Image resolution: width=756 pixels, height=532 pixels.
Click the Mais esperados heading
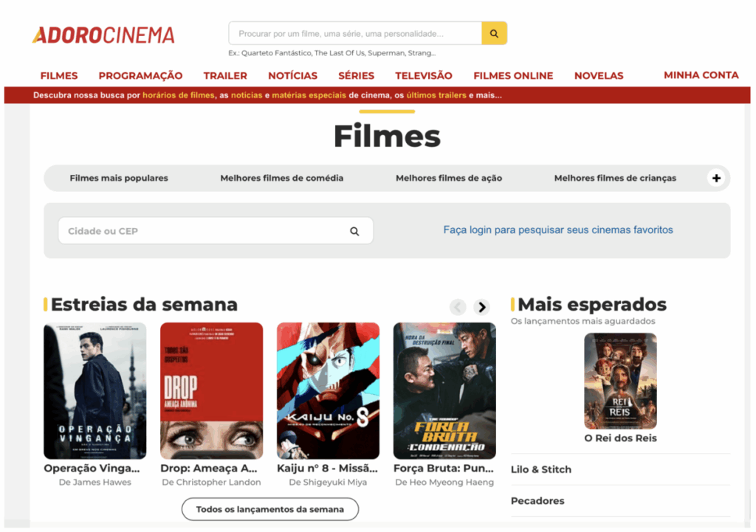click(592, 305)
